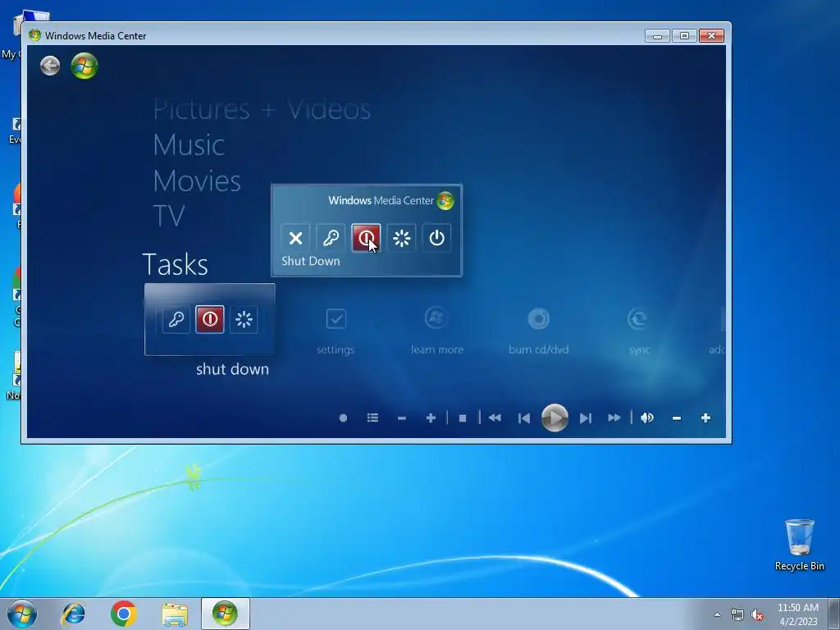Screen dimensions: 840x630
Task: Open the learn more task tile
Action: 437,331
